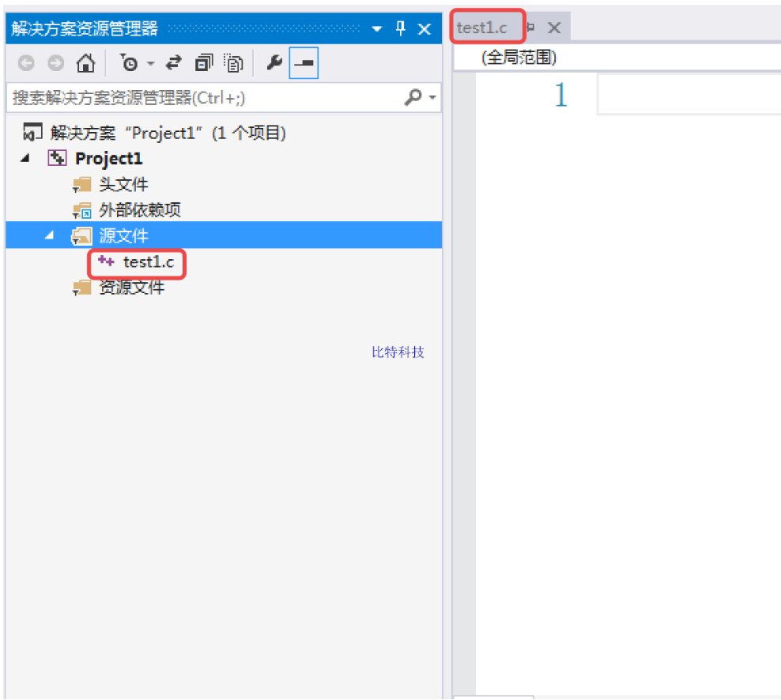Open test1.c in the solution tree

coord(149,262)
